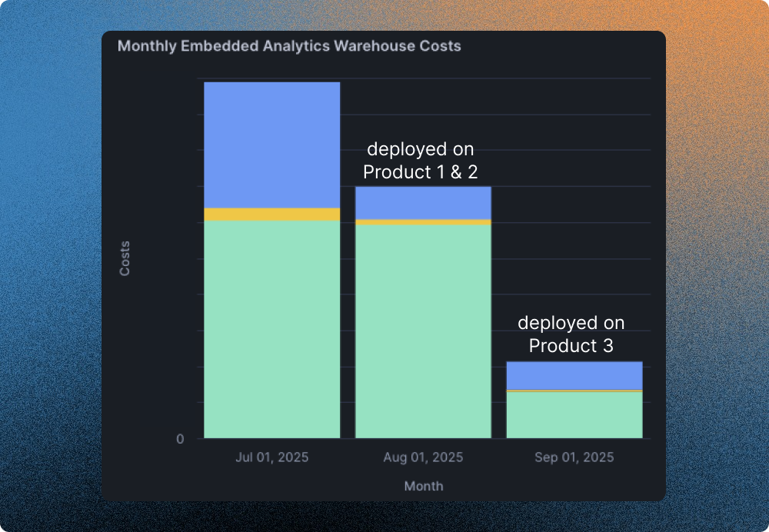The height and width of the screenshot is (532, 769).
Task: Click the 'deployed on Product 1 & 2' annotation
Action: [x=421, y=161]
